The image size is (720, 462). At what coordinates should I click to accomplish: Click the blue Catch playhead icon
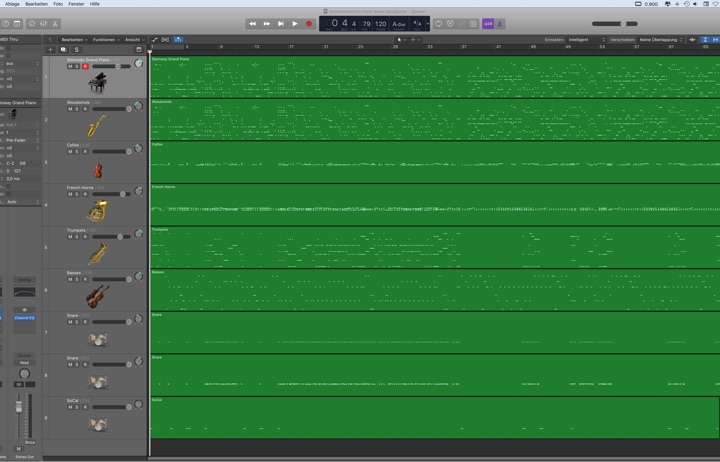178,39
